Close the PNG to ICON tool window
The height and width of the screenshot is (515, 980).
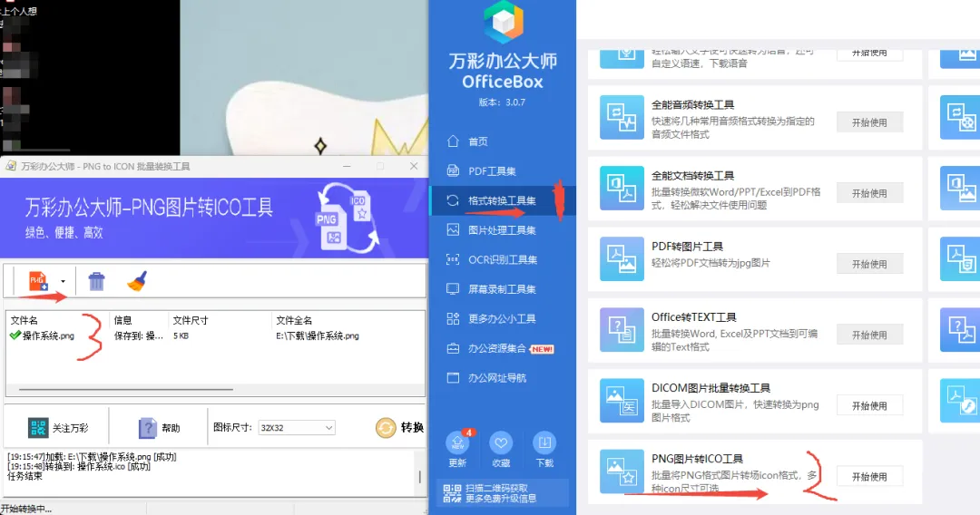[414, 166]
